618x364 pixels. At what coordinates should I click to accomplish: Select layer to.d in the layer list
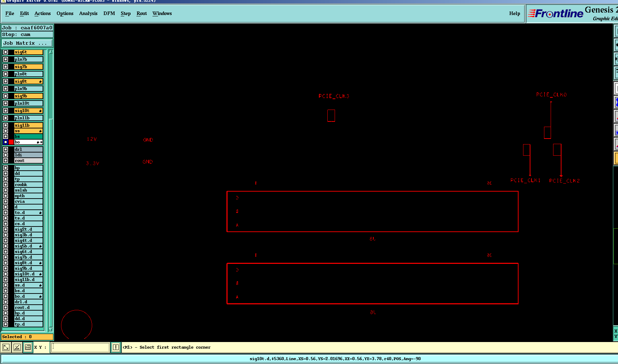pyautogui.click(x=28, y=213)
